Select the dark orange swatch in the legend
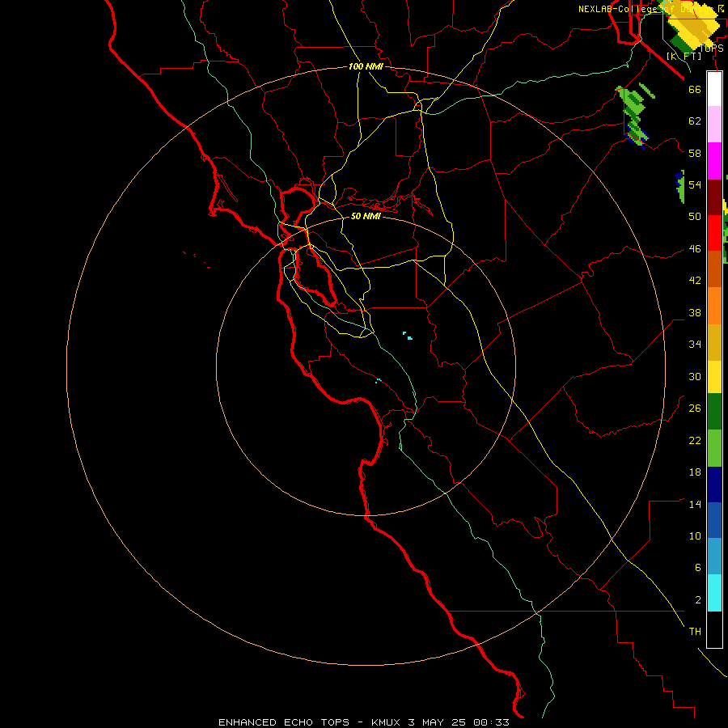Screen dimensions: 728x728 (x=714, y=269)
